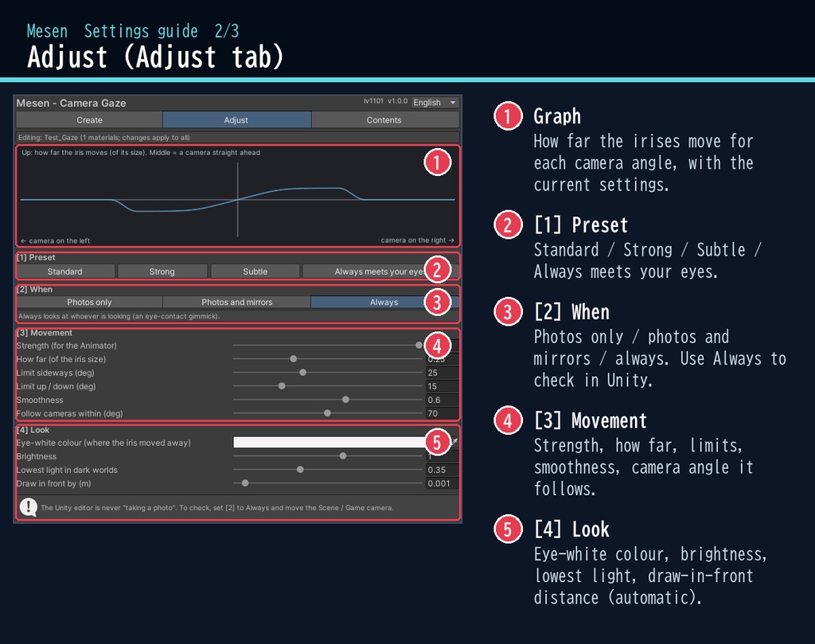
Task: Click the 'Mesen - Camera Gaze' window title
Action: (x=71, y=103)
